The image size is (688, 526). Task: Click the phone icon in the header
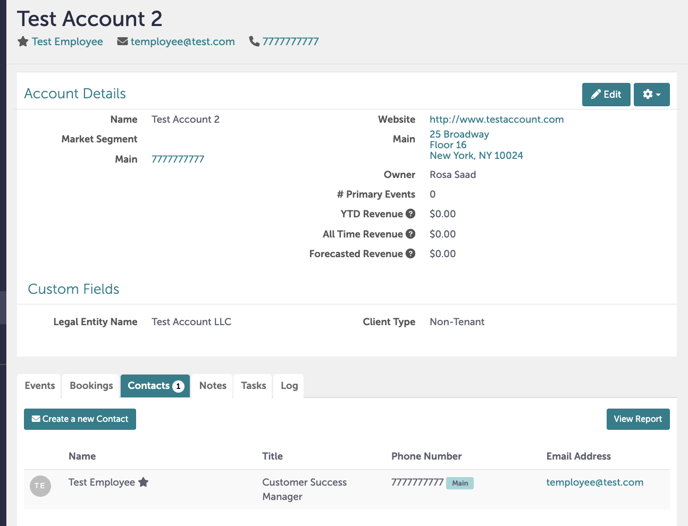[x=254, y=42]
